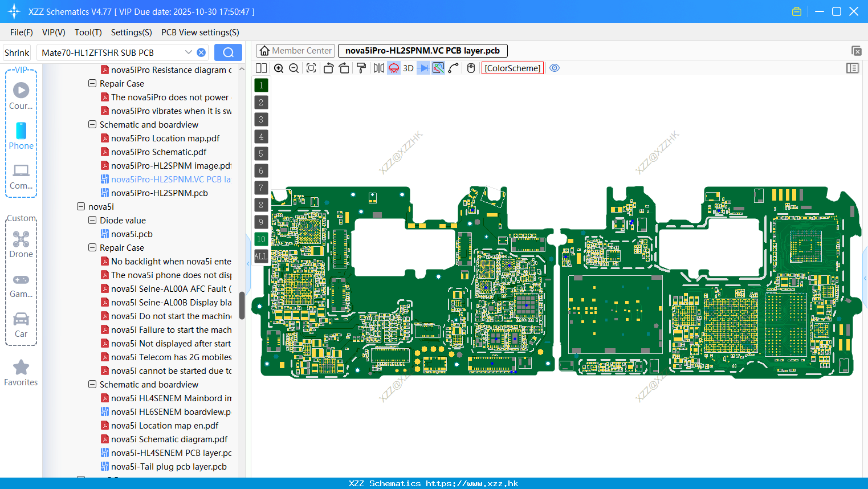868x489 pixels.
Task: Collapse the nova5iPro Repair Case folder
Action: (92, 84)
